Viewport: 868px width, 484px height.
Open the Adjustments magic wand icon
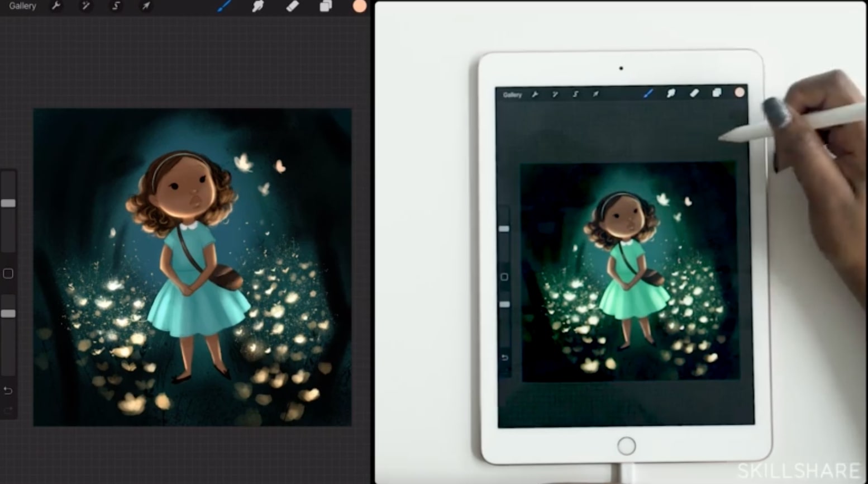[85, 6]
